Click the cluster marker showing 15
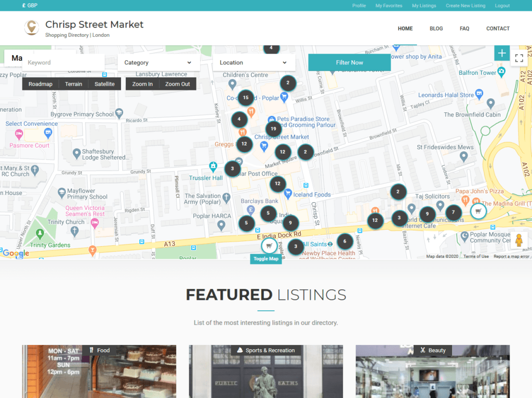Image resolution: width=532 pixels, height=398 pixels. click(246, 98)
